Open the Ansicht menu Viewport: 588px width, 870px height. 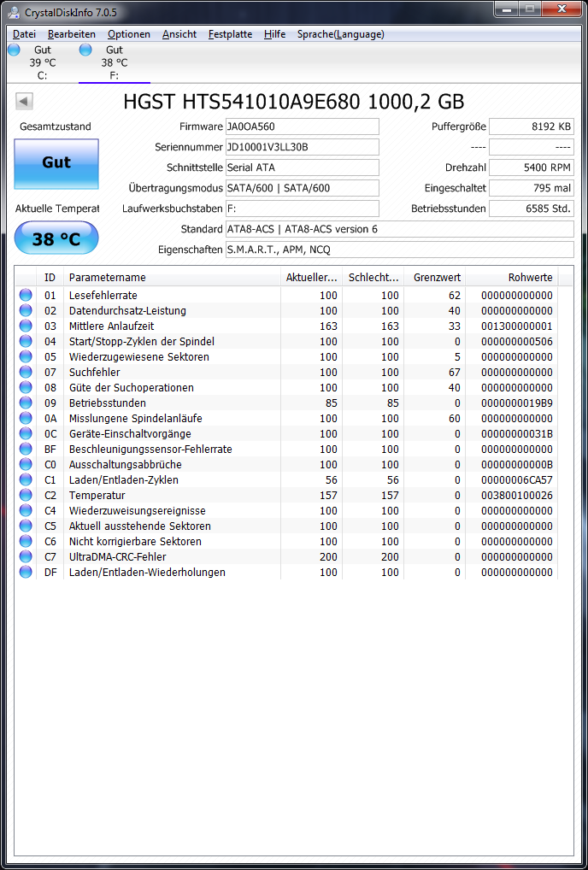point(179,34)
